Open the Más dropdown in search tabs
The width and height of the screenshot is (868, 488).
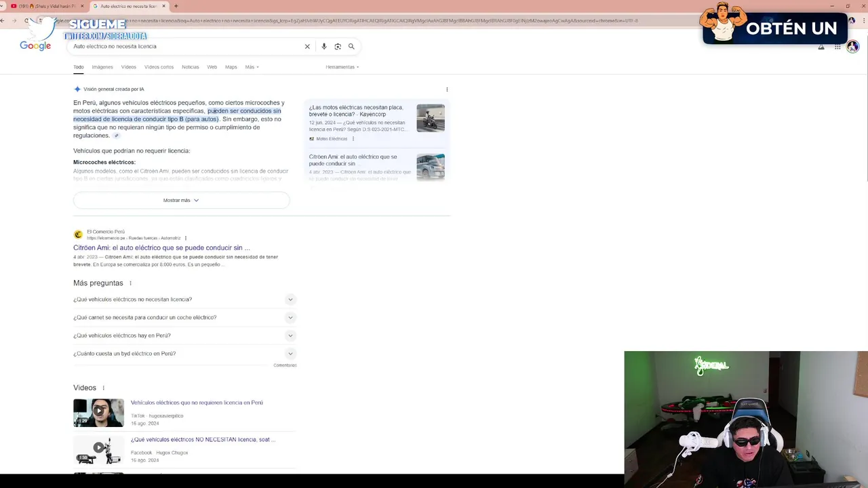pyautogui.click(x=252, y=67)
